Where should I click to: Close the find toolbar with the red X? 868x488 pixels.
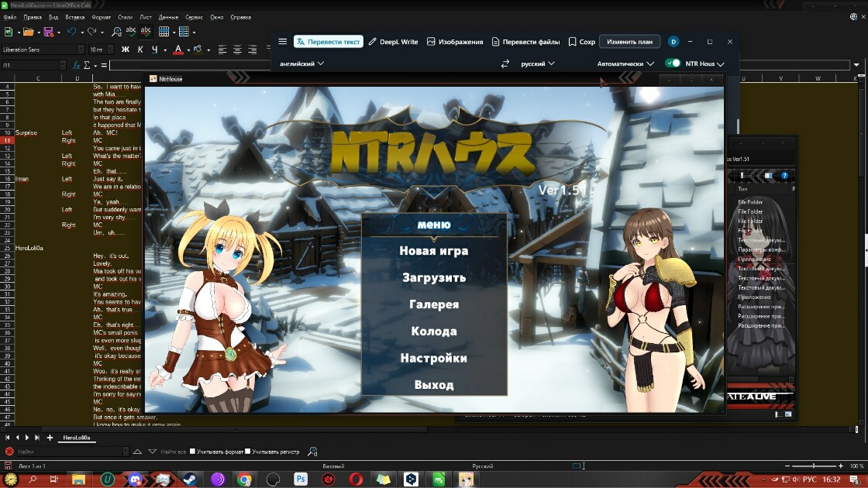[x=9, y=452]
